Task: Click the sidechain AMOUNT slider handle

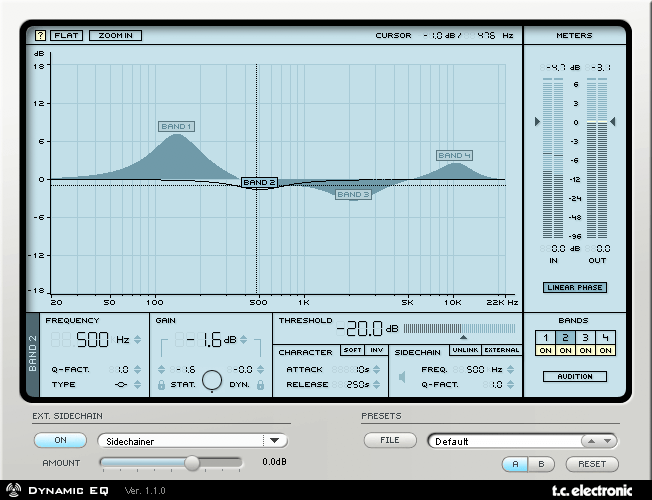Action: click(191, 462)
